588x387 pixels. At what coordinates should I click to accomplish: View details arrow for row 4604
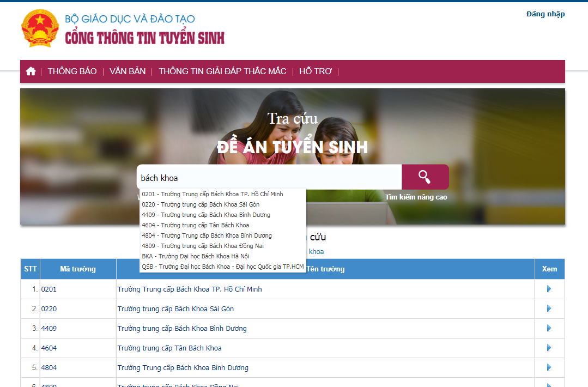549,348
